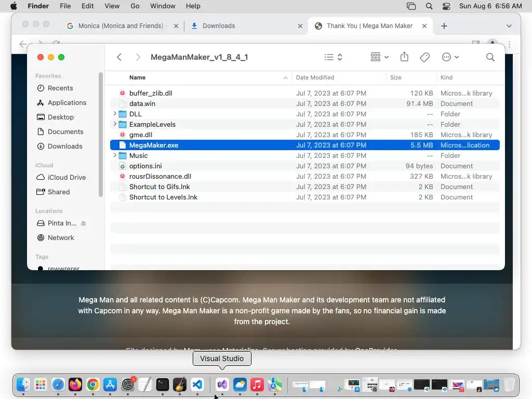Screen dimensions: 532x399
Task: Select the ExampleLevels folder row
Action: 304,124
